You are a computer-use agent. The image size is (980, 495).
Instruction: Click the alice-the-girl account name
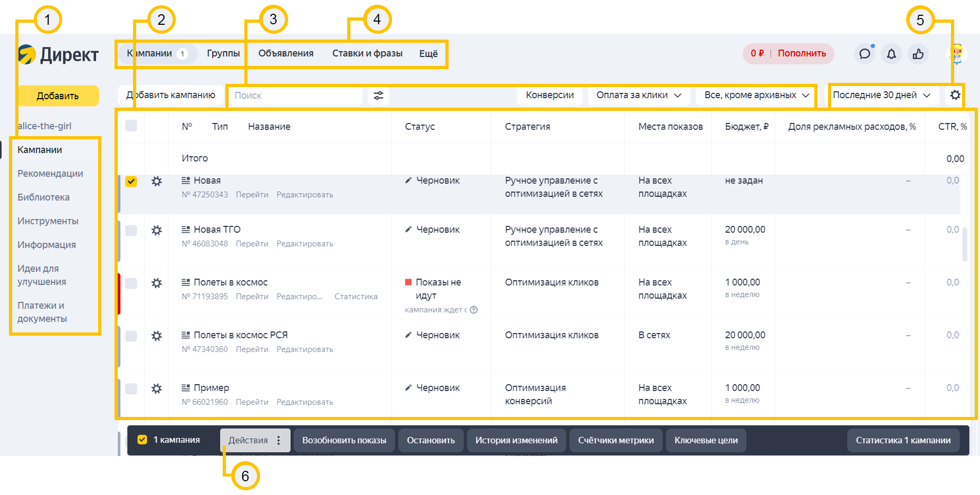pyautogui.click(x=44, y=126)
